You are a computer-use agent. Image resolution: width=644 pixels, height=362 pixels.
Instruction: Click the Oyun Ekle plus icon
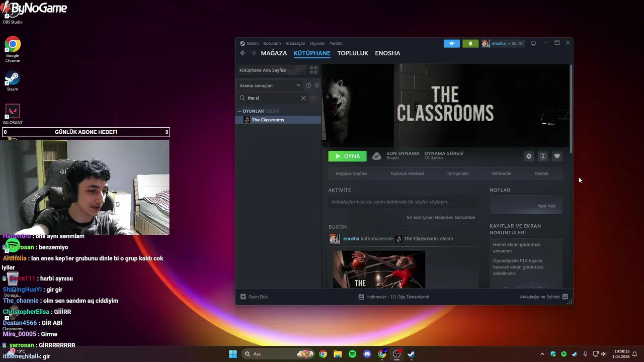(x=243, y=297)
